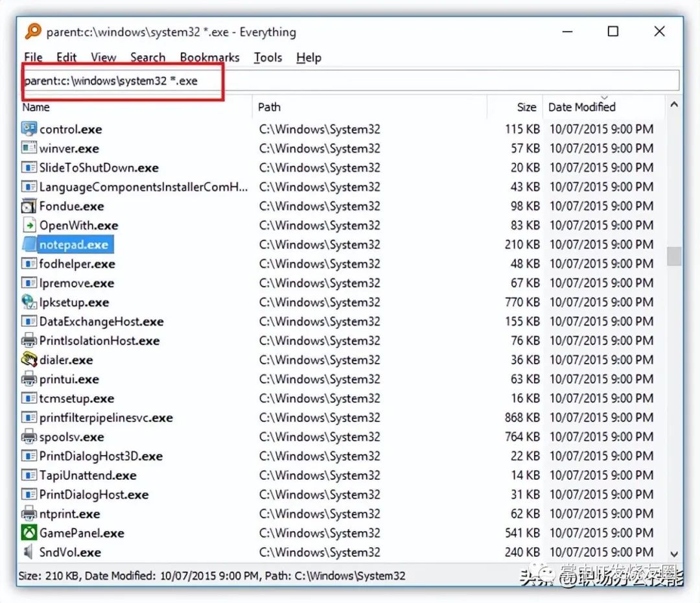Click the dialer.exe phone icon
Image resolution: width=700 pixels, height=603 pixels.
pos(29,360)
